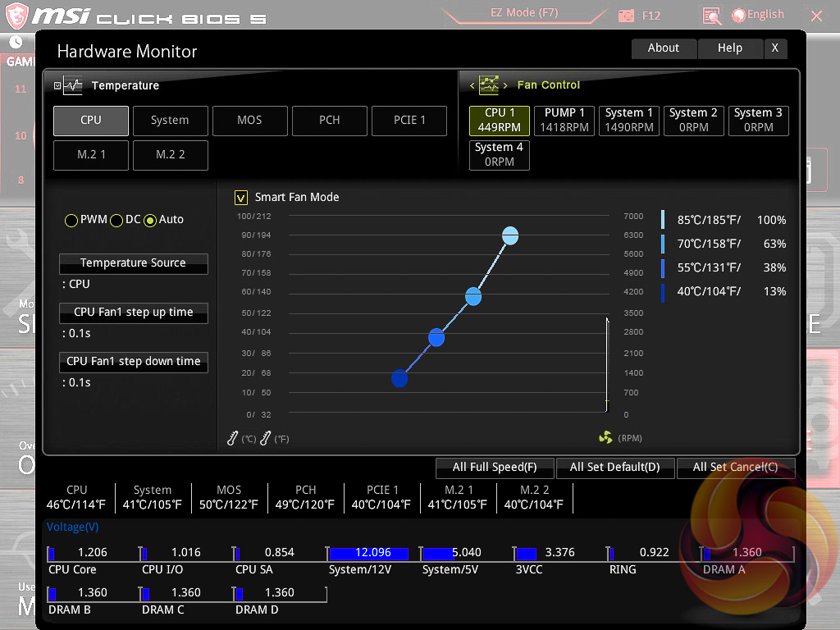Select the PCH temperature tab
This screenshot has width=840, height=630.
pyautogui.click(x=330, y=121)
